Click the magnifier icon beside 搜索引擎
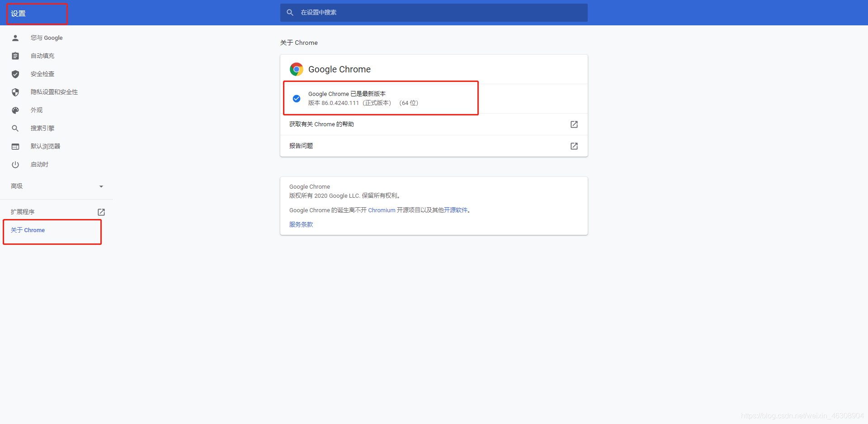Viewport: 868px width, 424px height. [15, 129]
